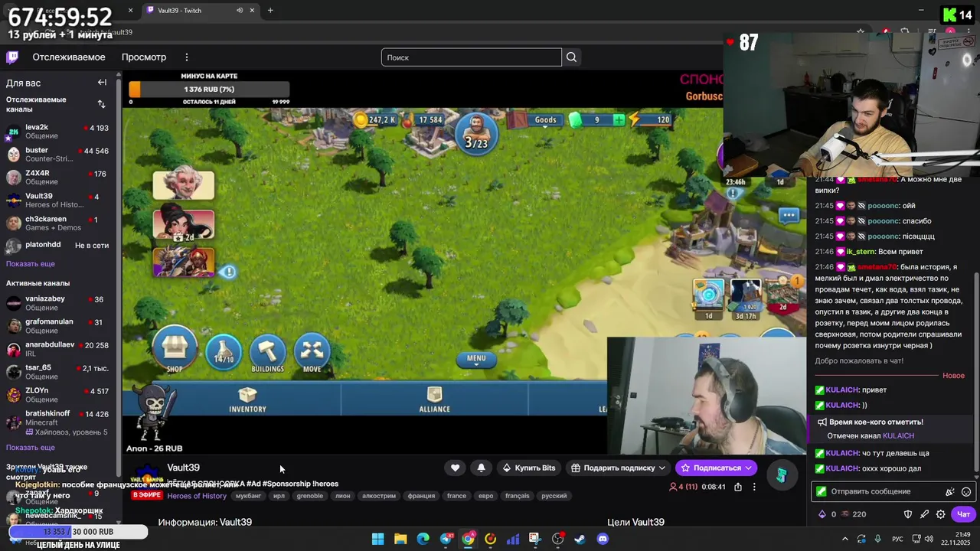The image size is (980, 551).
Task: Click the search magnifier button
Action: (571, 57)
